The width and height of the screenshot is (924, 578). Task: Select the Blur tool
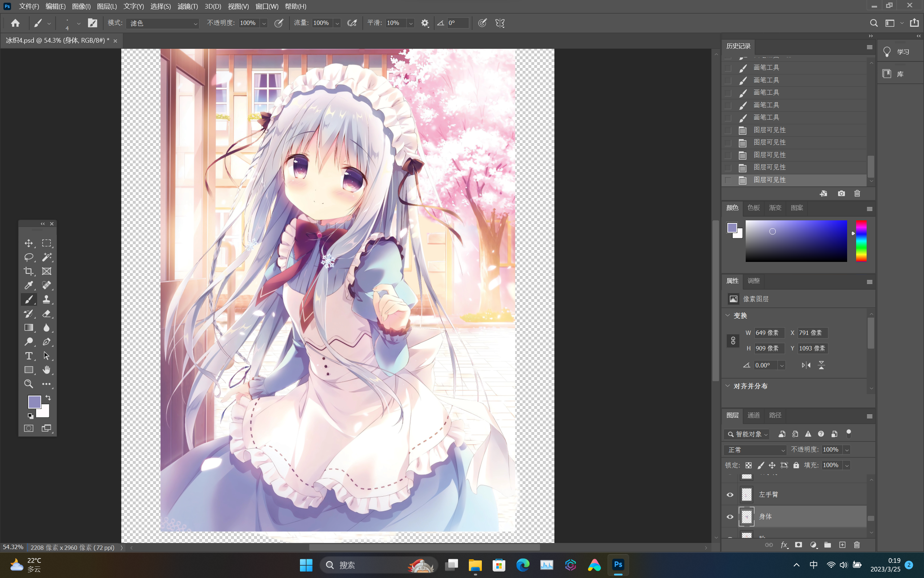point(47,328)
